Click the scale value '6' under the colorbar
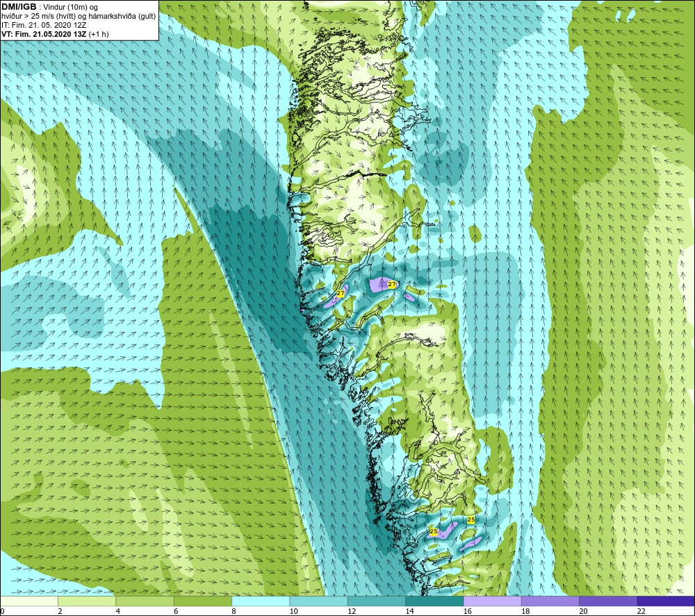 (176, 611)
